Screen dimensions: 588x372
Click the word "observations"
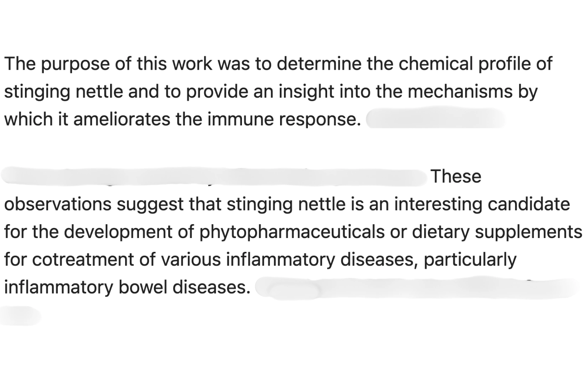pos(57,204)
